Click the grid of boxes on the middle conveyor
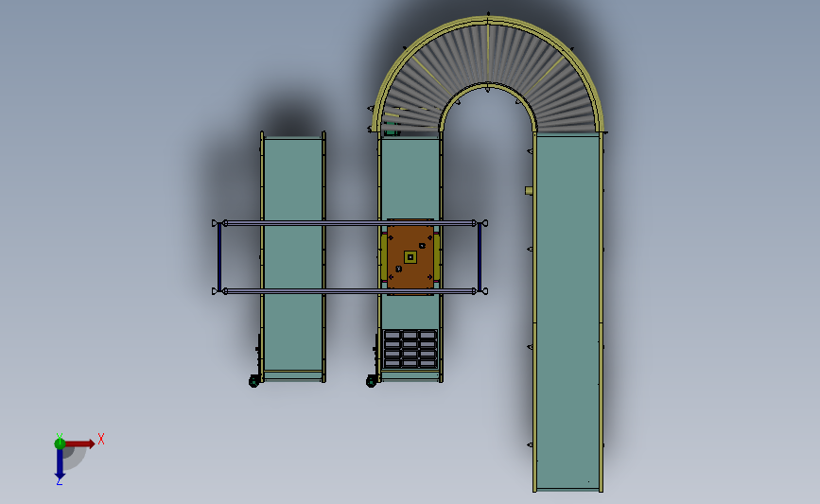 pos(410,349)
